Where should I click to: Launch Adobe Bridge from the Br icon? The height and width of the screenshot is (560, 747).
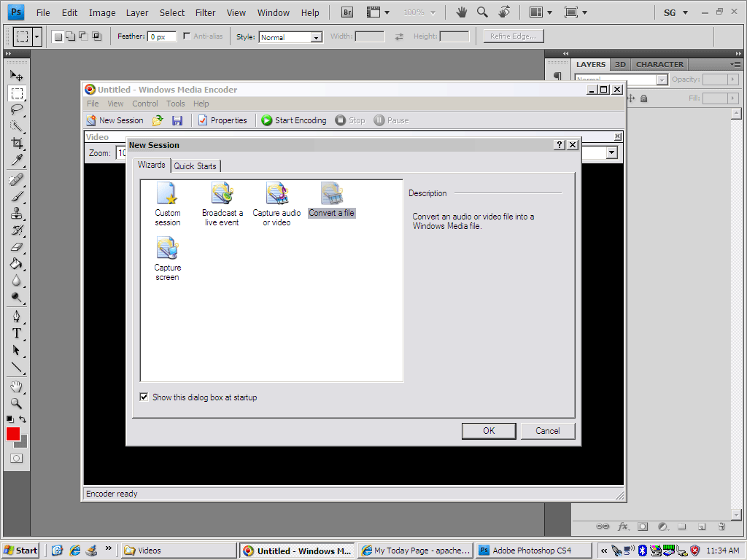[x=347, y=12]
